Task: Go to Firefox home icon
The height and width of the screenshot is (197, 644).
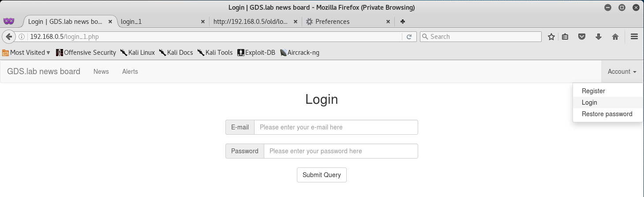Action: tap(615, 37)
